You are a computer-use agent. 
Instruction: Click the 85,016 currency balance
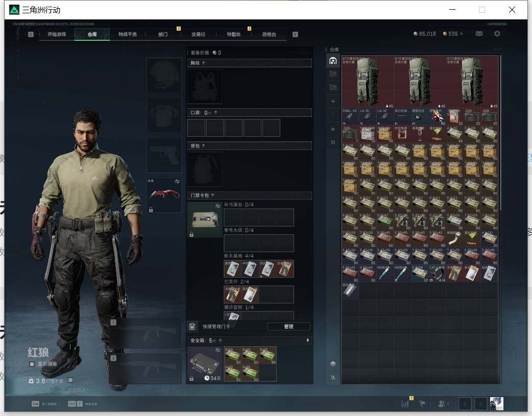click(424, 34)
